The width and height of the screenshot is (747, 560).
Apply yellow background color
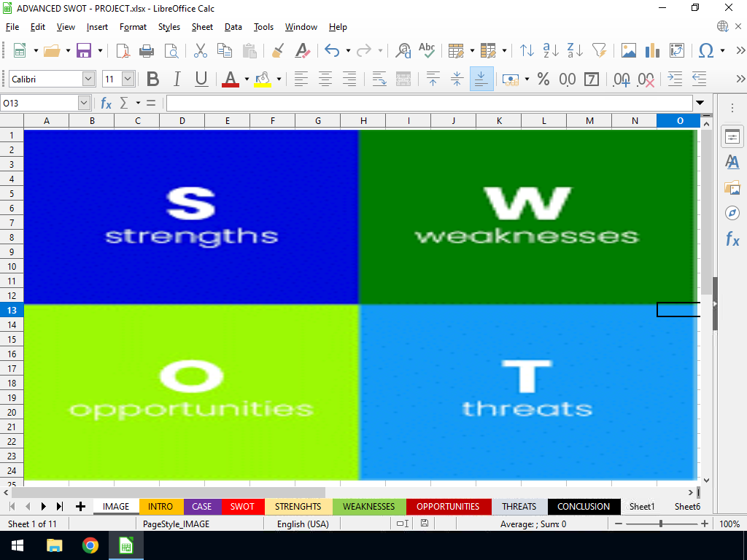coord(263,79)
